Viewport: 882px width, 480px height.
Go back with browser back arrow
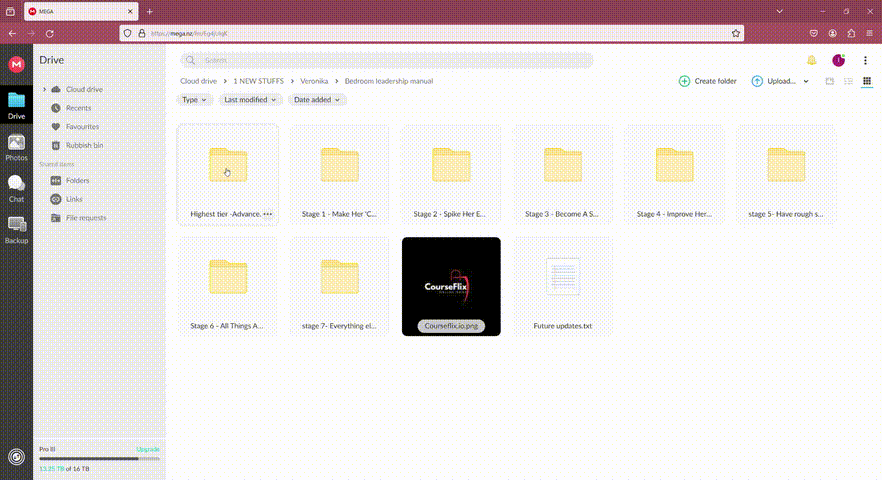[x=12, y=34]
